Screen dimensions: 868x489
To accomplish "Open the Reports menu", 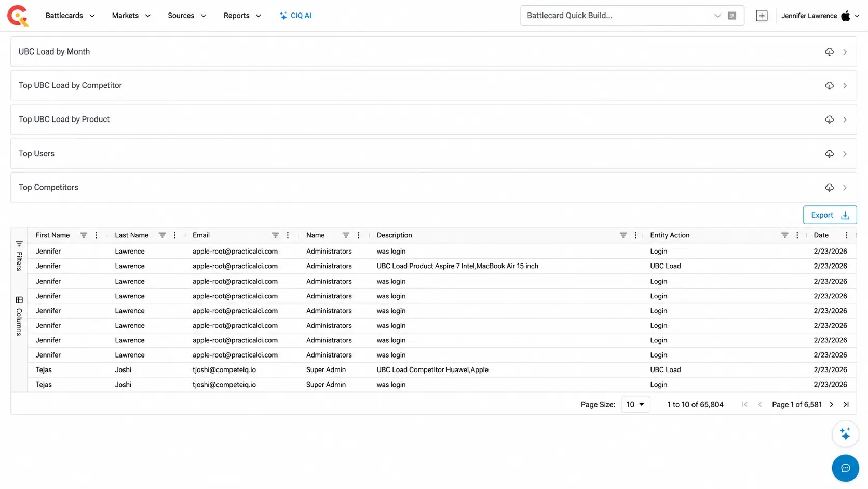I will click(242, 16).
